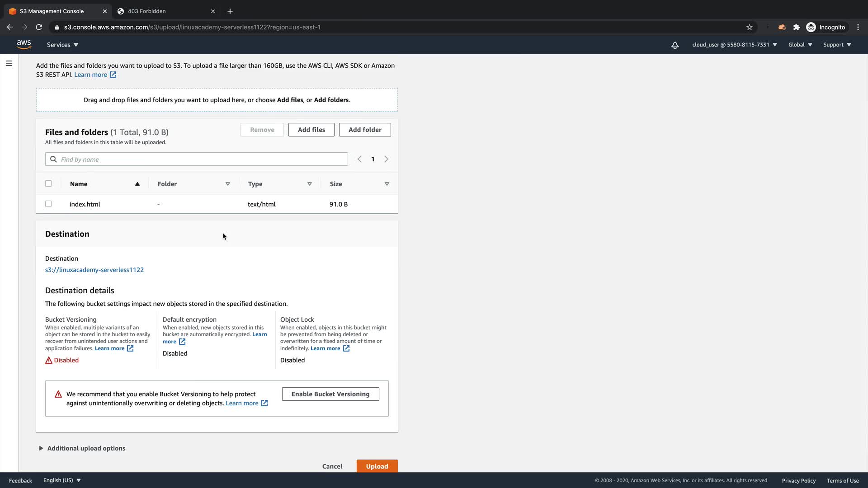Toggle the select-all files checkbox
The width and height of the screenshot is (868, 488).
tap(48, 183)
